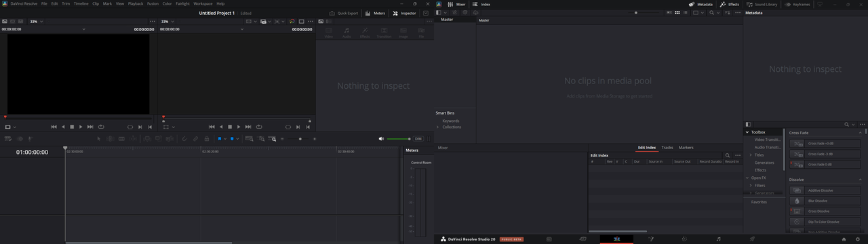Play reverse in timeline viewer

tap(220, 127)
